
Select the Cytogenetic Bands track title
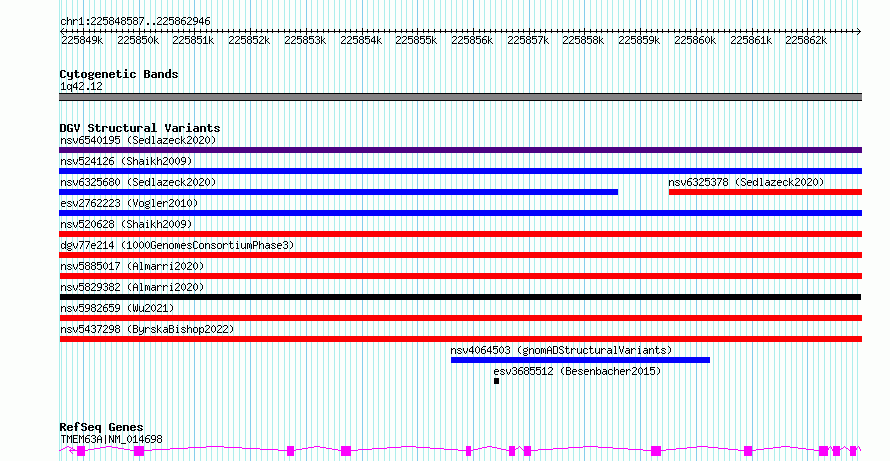(x=119, y=74)
